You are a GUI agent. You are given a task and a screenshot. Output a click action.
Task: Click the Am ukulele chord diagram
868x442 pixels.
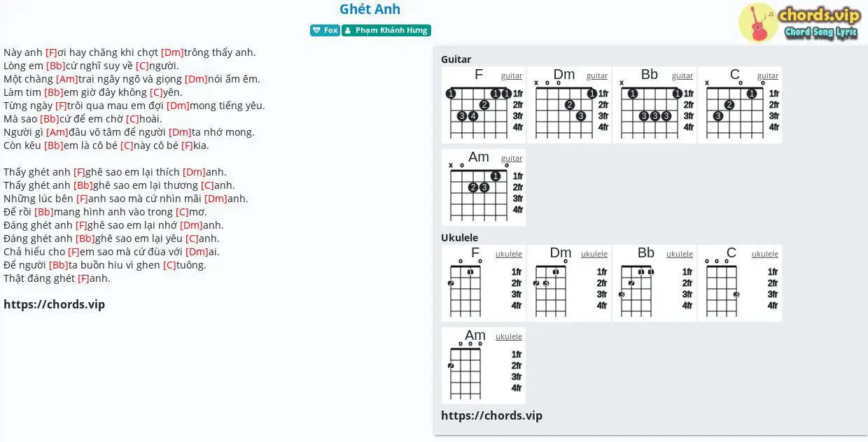484,366
